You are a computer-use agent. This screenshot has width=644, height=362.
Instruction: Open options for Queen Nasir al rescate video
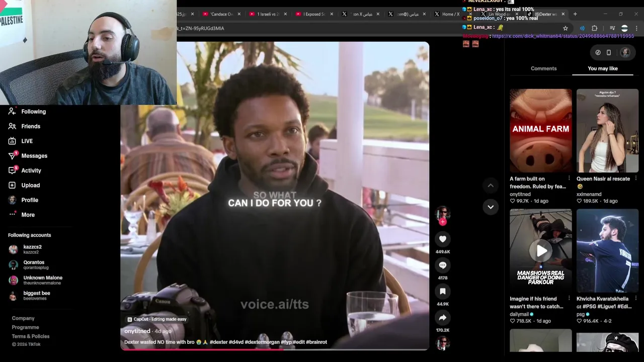click(x=635, y=178)
